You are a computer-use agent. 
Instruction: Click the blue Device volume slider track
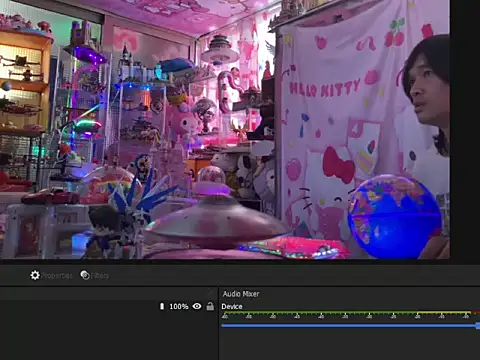pyautogui.click(x=349, y=326)
